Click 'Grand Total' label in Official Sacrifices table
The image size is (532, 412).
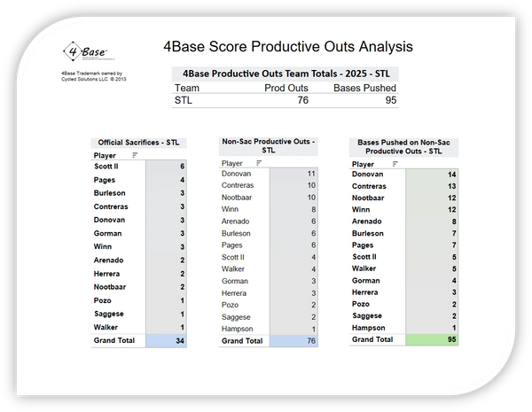tap(114, 340)
